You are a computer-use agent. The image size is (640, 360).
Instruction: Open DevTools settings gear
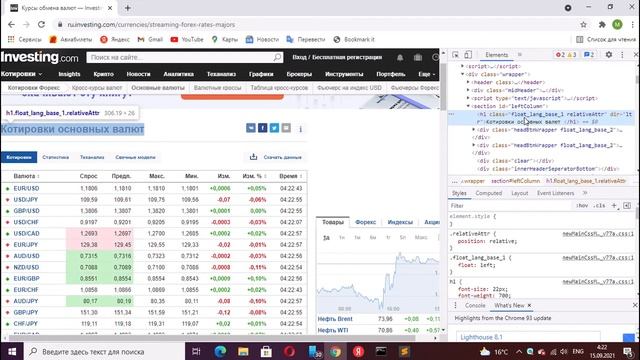point(609,54)
